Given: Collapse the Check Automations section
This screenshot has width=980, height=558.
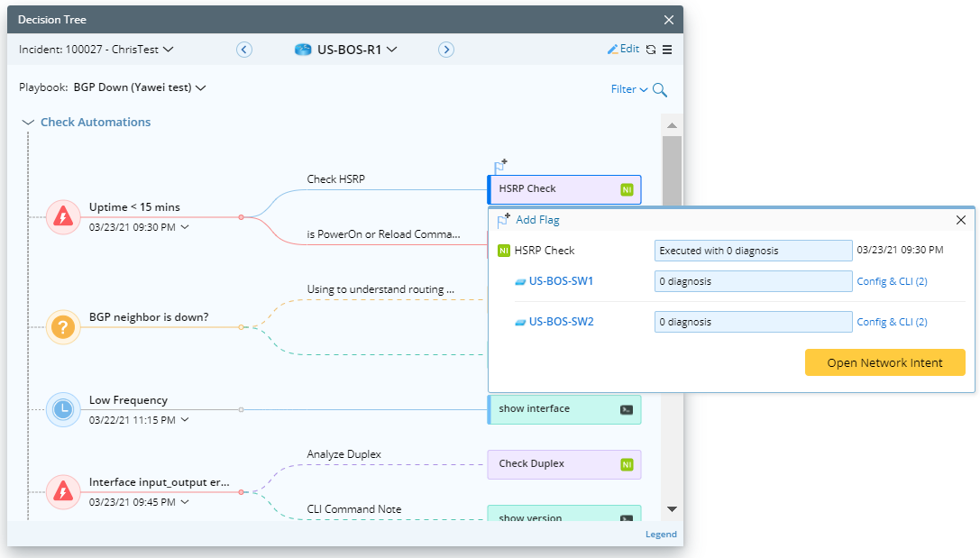Looking at the screenshot, I should pos(28,123).
